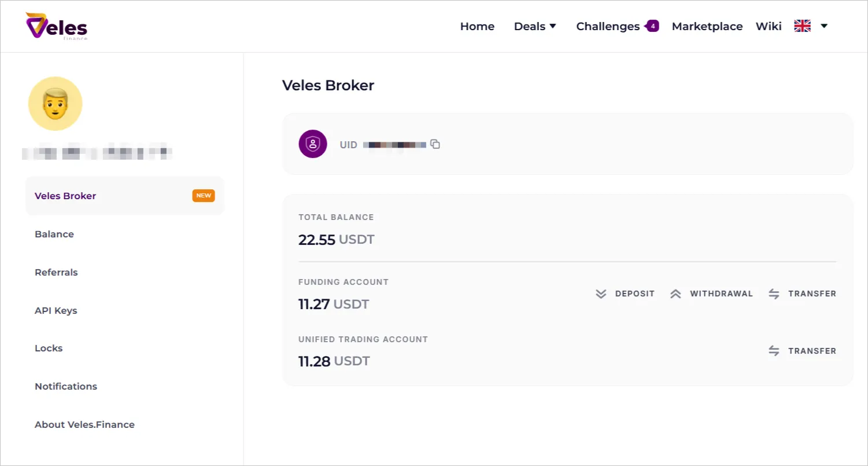
Task: Select the Deposit icon on Funding Account
Action: click(601, 293)
